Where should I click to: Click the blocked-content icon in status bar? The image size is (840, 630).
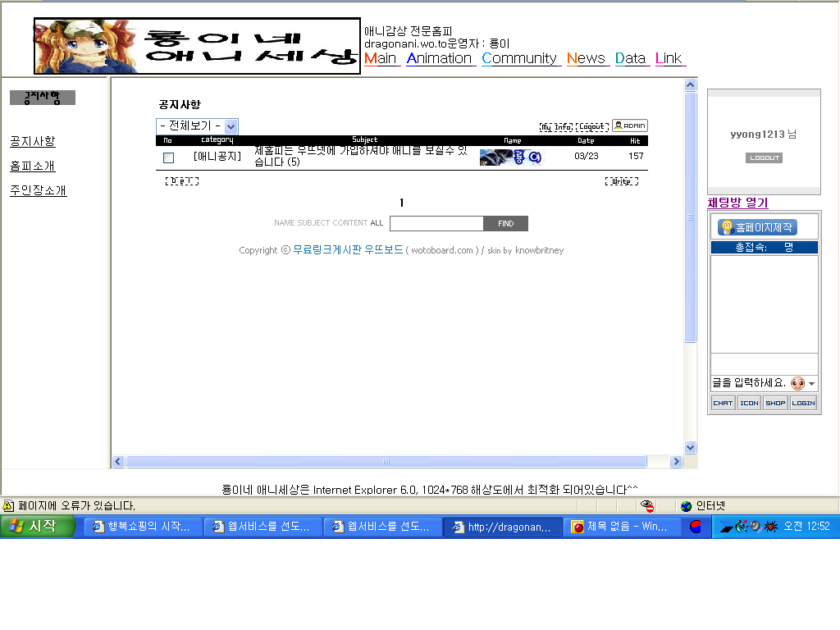648,506
